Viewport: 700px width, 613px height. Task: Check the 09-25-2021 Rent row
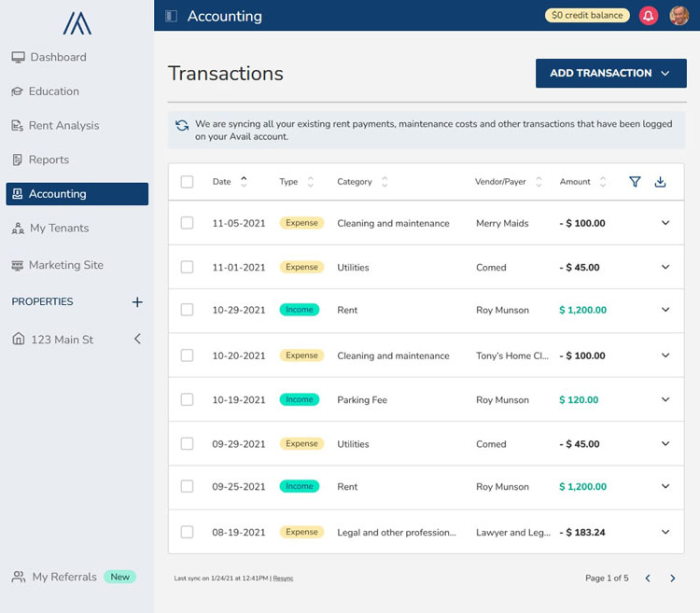[187, 486]
